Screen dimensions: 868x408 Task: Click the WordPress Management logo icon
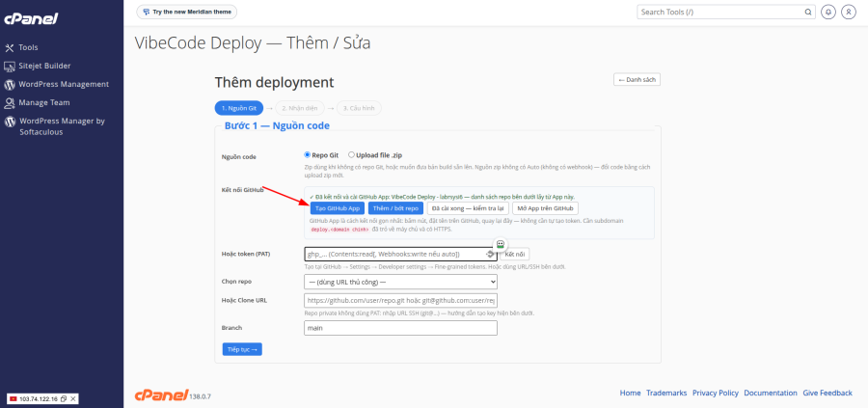click(x=10, y=85)
